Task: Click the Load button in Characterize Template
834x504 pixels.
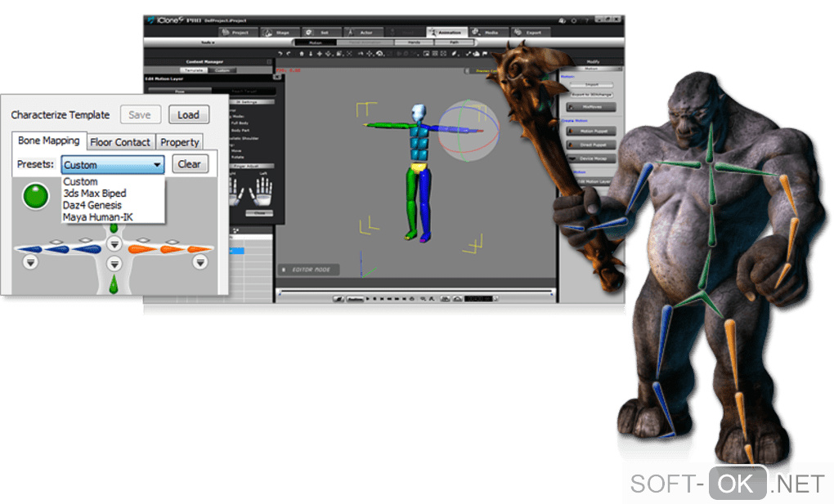Action: 188,115
